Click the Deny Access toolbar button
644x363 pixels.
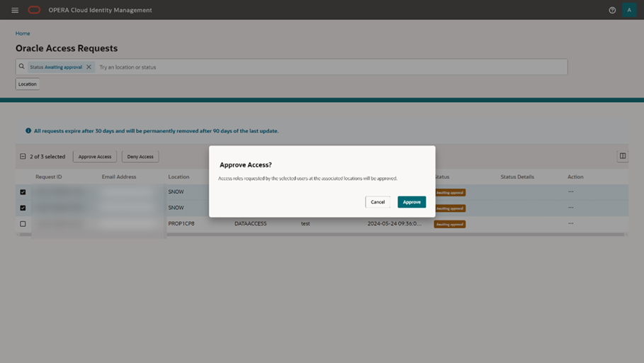(x=140, y=157)
